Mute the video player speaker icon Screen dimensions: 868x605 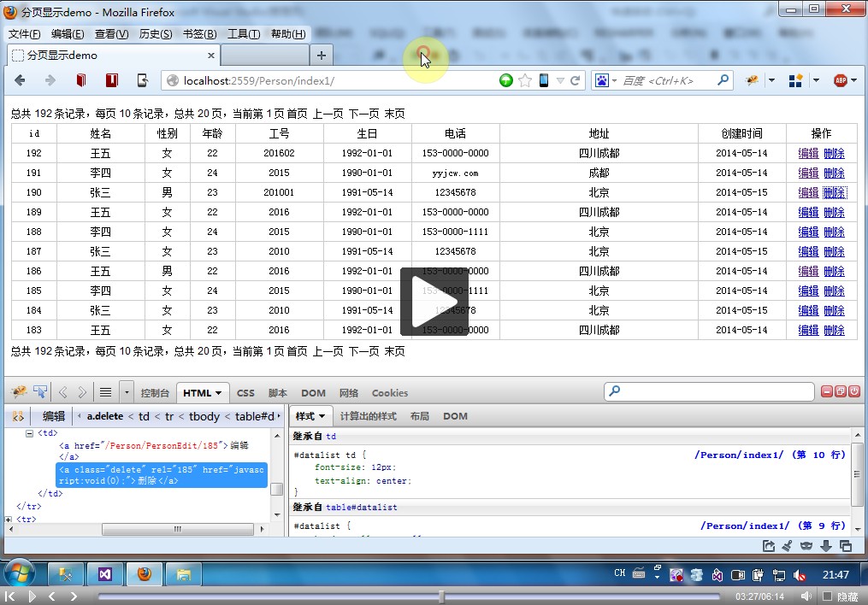(x=805, y=596)
